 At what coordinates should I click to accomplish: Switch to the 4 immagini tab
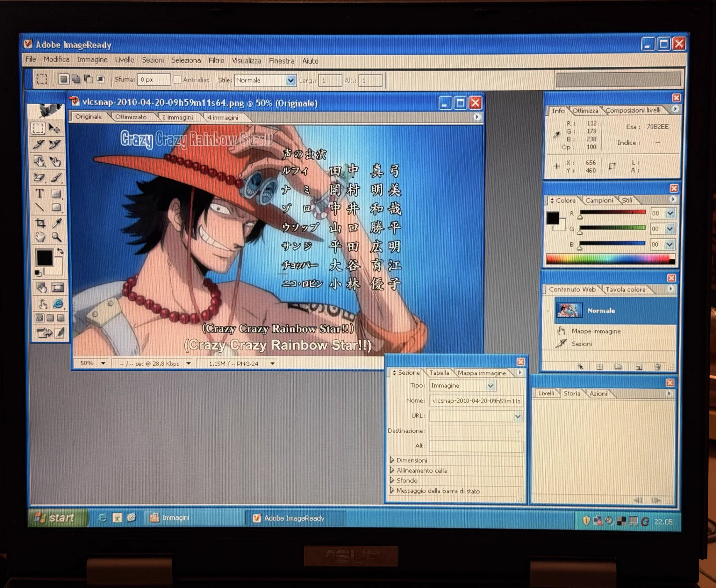223,118
